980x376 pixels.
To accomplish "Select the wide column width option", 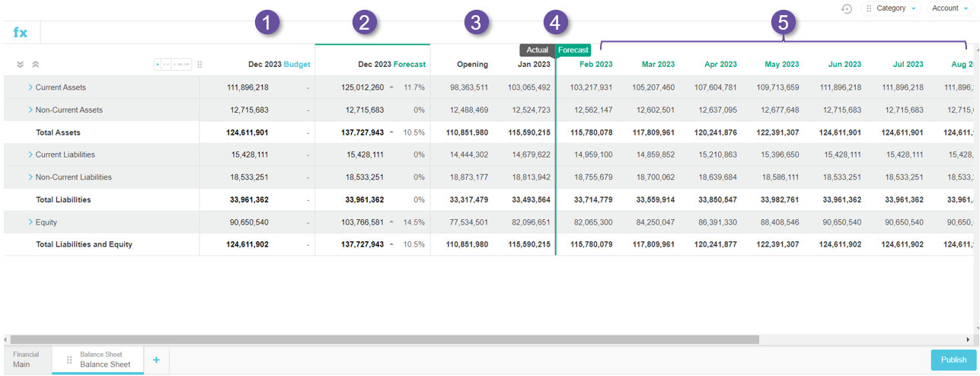I will (x=183, y=65).
